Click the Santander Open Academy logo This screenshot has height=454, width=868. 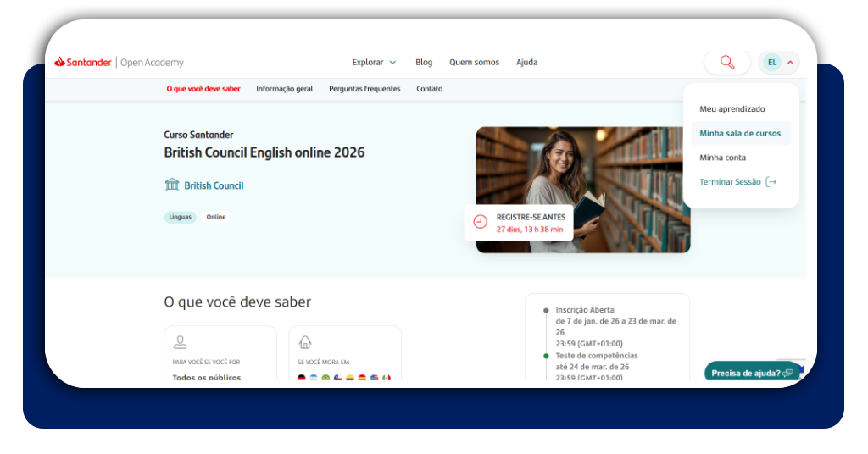point(119,62)
